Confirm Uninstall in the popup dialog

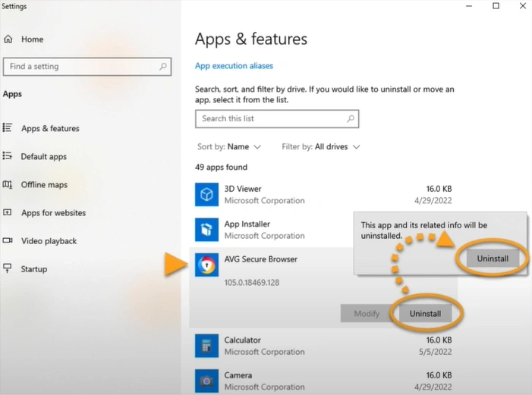point(493,259)
